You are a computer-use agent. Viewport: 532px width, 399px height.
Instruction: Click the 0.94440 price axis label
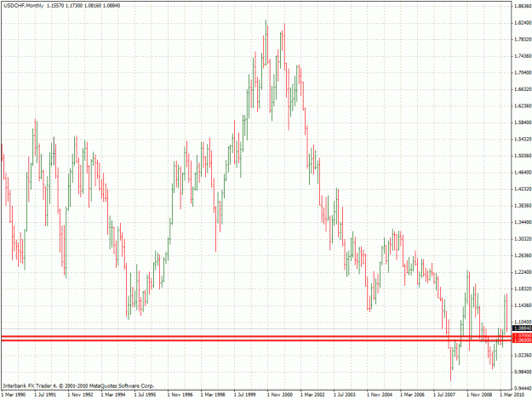[523, 389]
